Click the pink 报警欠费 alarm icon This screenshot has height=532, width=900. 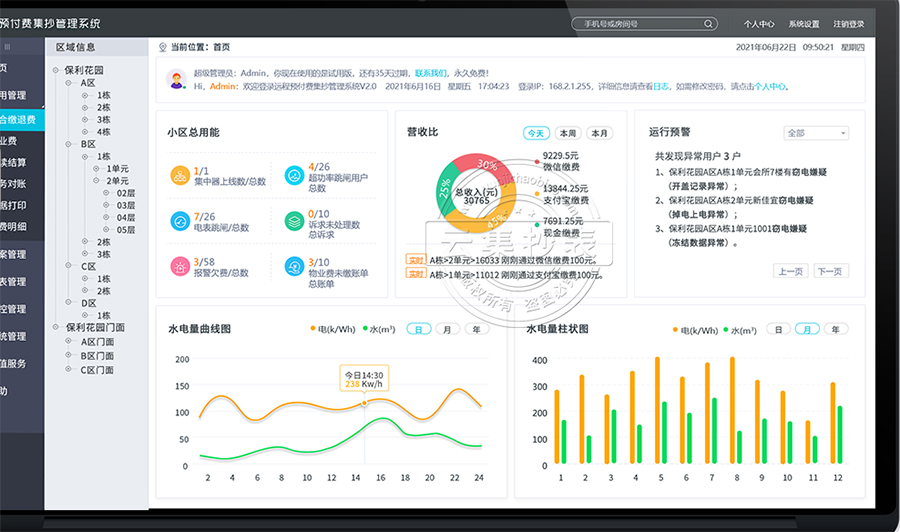(179, 266)
